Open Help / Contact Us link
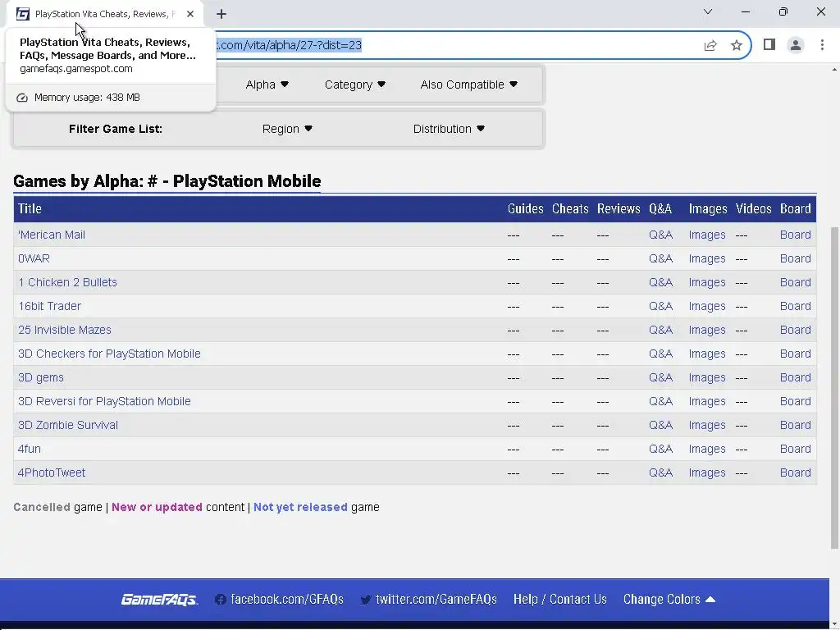 [559, 600]
